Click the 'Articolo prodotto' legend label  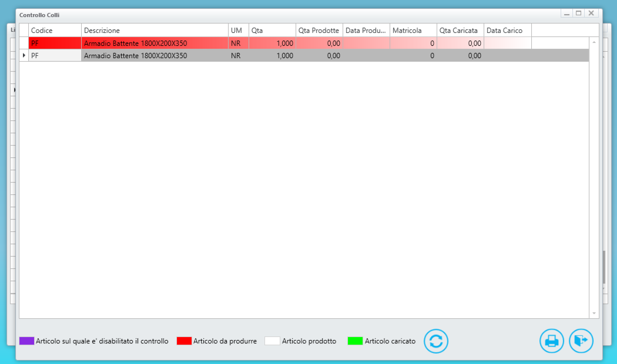[309, 341]
